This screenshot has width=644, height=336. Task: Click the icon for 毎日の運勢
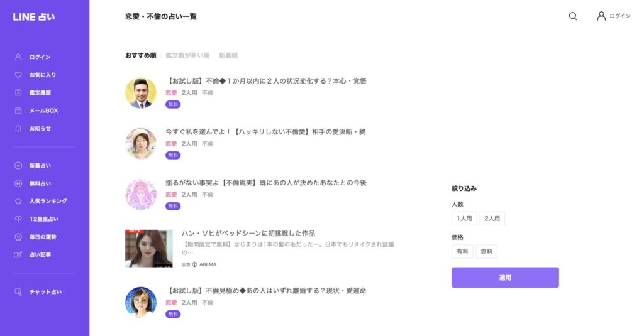coord(18,237)
